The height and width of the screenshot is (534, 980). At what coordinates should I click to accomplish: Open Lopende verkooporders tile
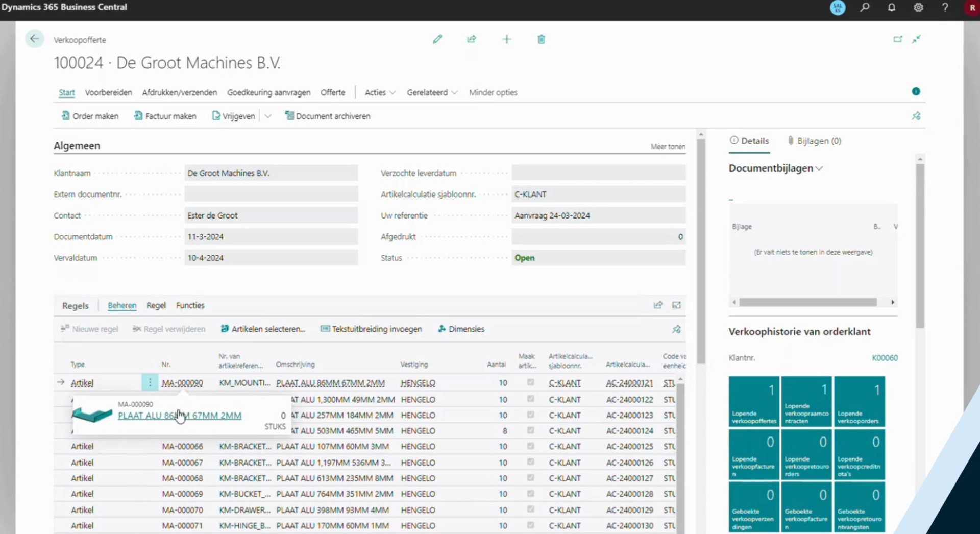click(860, 401)
